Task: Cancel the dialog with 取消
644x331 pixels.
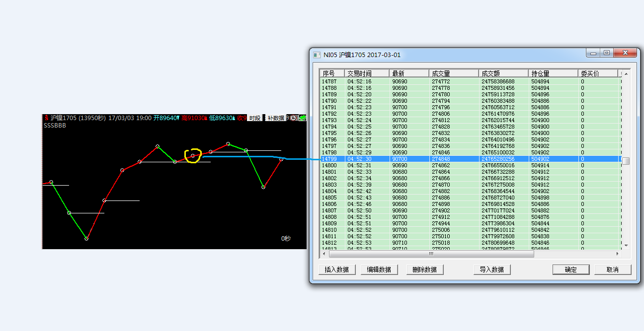Action: click(x=613, y=269)
